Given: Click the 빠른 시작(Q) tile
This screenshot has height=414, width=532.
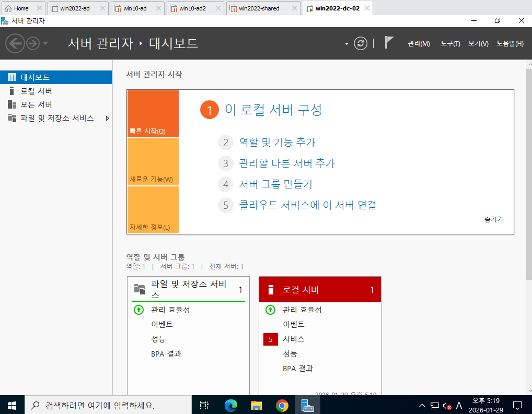Looking at the screenshot, I should pyautogui.click(x=153, y=114).
